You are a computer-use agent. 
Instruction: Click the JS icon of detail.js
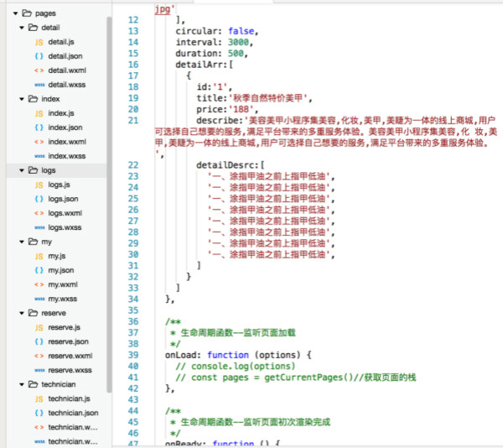[39, 42]
